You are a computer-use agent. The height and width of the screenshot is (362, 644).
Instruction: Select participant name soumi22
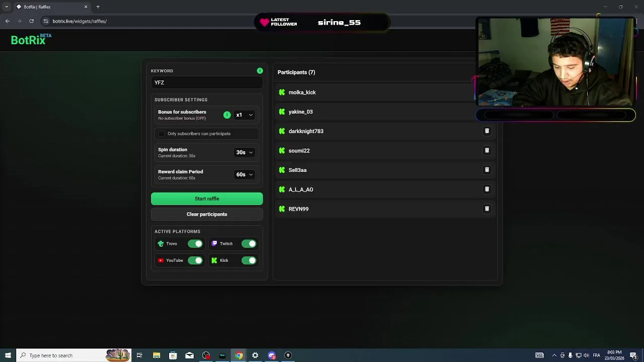click(x=299, y=151)
